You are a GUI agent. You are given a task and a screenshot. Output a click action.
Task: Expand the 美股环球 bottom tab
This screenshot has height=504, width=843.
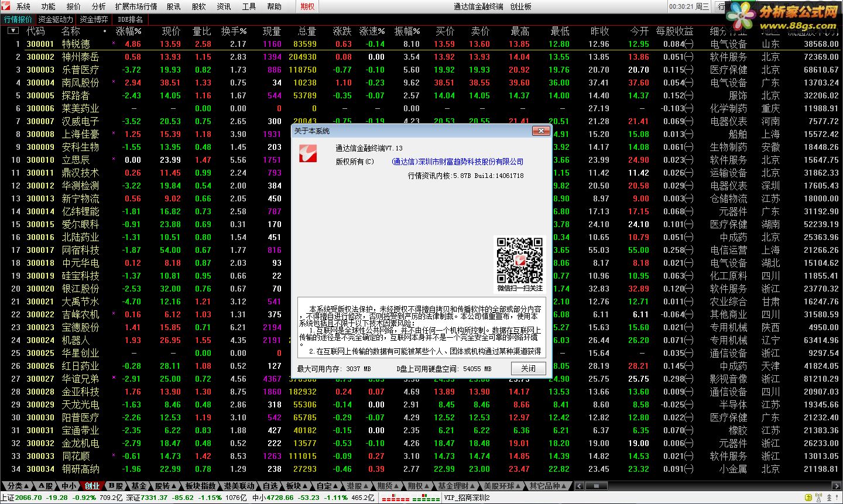502,486
